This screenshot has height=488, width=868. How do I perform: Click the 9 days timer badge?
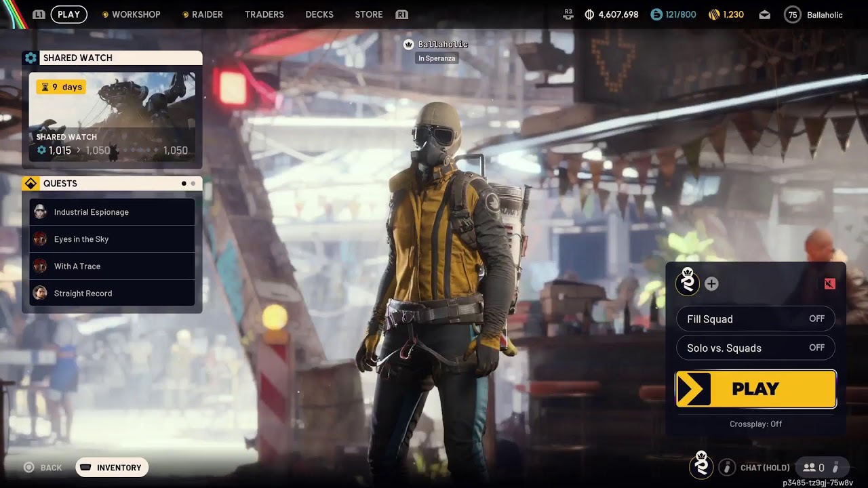[61, 87]
